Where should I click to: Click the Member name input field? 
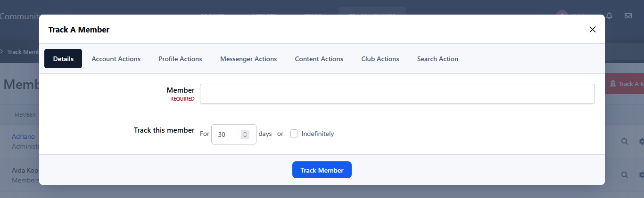pos(397,94)
